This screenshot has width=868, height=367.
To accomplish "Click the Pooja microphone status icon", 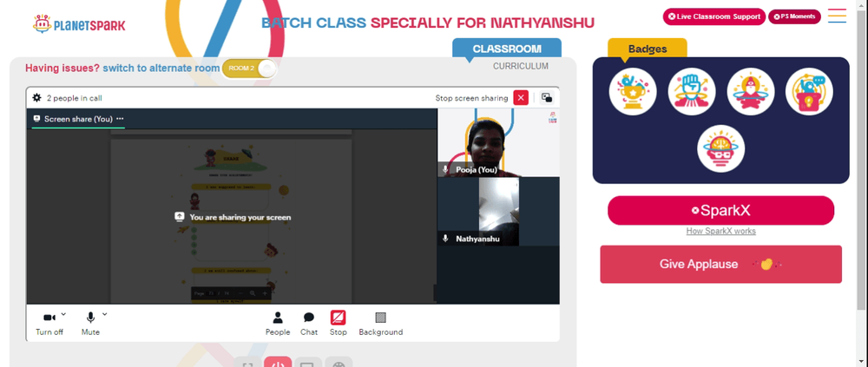I will [445, 169].
